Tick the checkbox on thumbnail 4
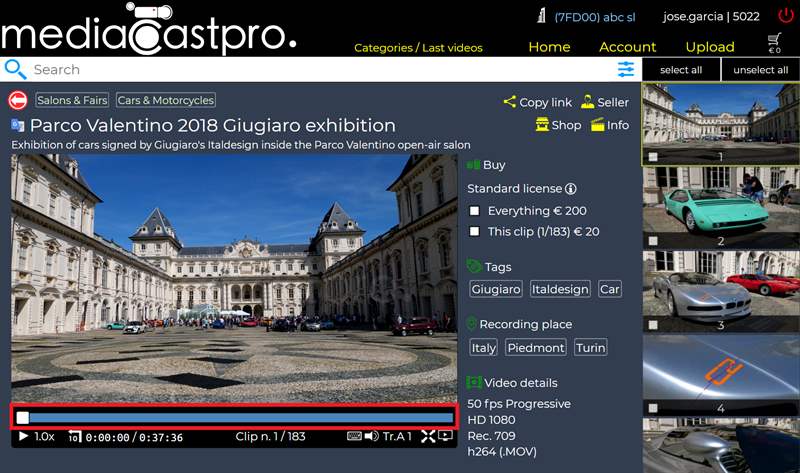Screen dimensions: 800x473 tap(653, 408)
